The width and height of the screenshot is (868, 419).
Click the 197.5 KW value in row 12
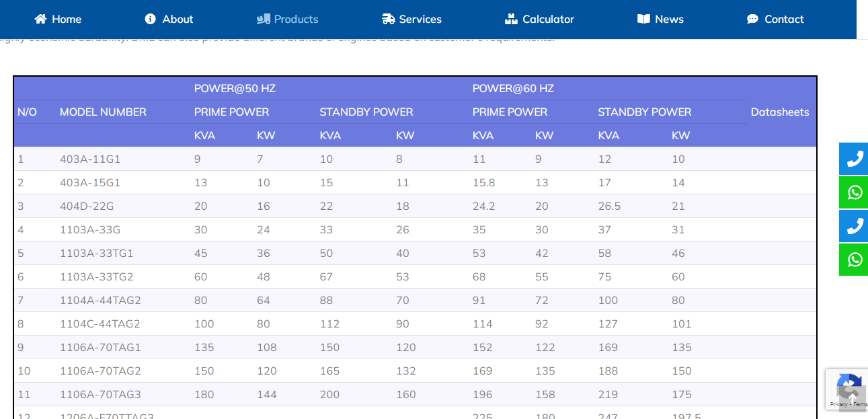pos(686,416)
